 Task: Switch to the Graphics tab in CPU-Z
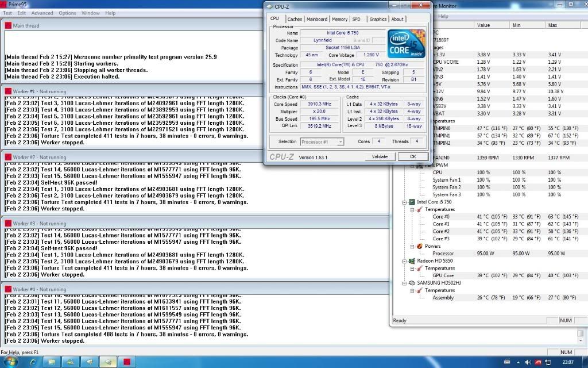click(378, 19)
